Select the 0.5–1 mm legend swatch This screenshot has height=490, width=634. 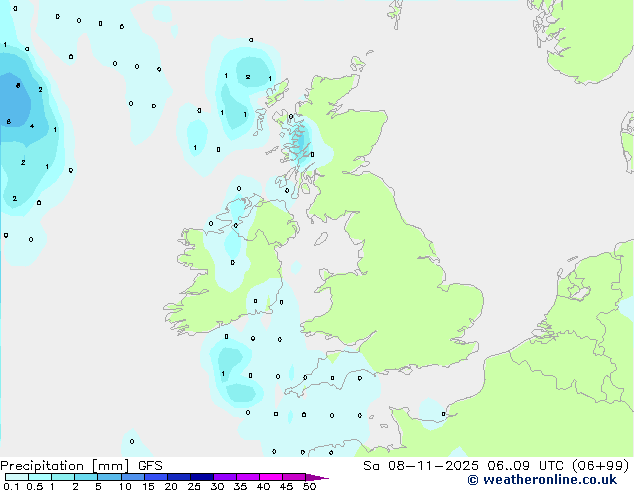point(40,477)
